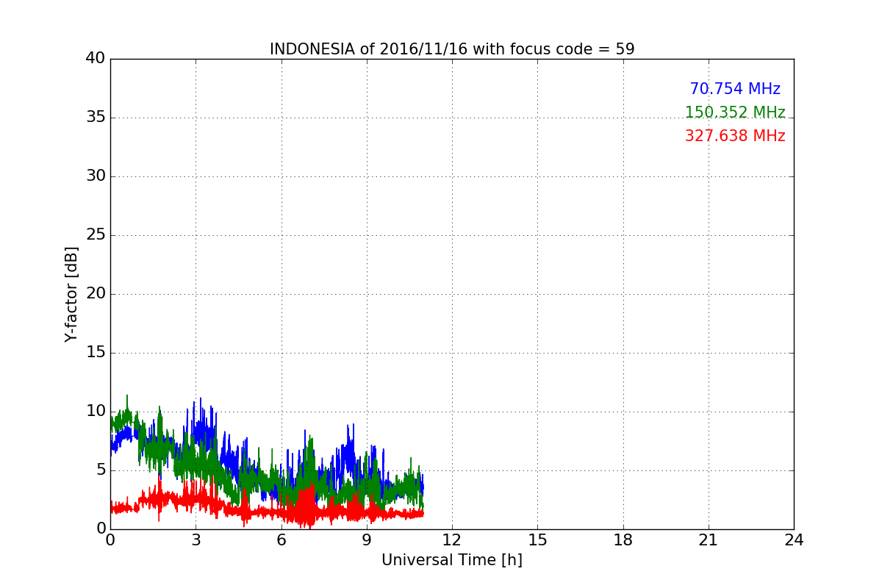Viewport: 882px width, 588px height.
Task: Click the Y-factor [dB] axis label
Action: tap(71, 294)
